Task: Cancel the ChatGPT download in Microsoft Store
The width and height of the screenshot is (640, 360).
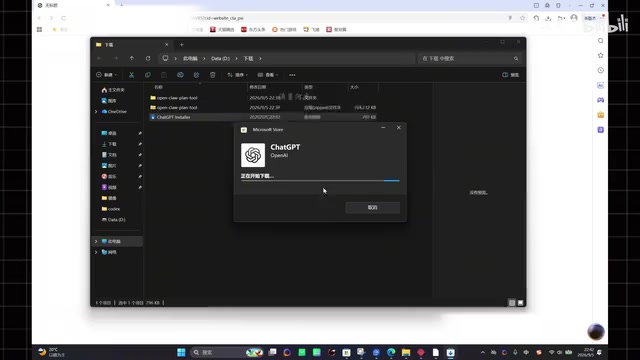Action: (x=372, y=207)
